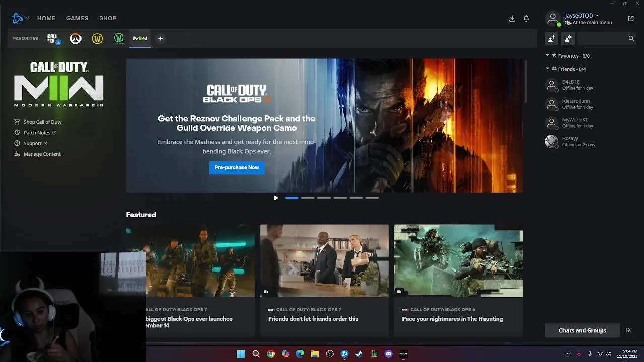644x362 pixels.
Task: Open OBS Studio from the taskbar
Action: tap(330, 354)
